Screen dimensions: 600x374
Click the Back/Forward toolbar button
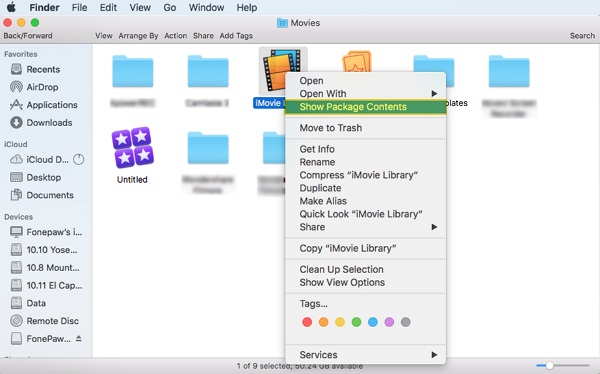tap(28, 36)
